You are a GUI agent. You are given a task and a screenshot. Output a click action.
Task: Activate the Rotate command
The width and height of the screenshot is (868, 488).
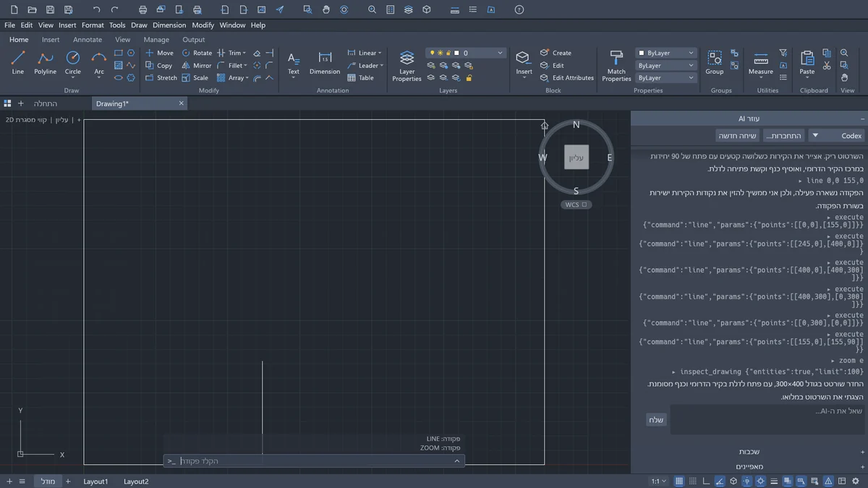[x=197, y=53]
